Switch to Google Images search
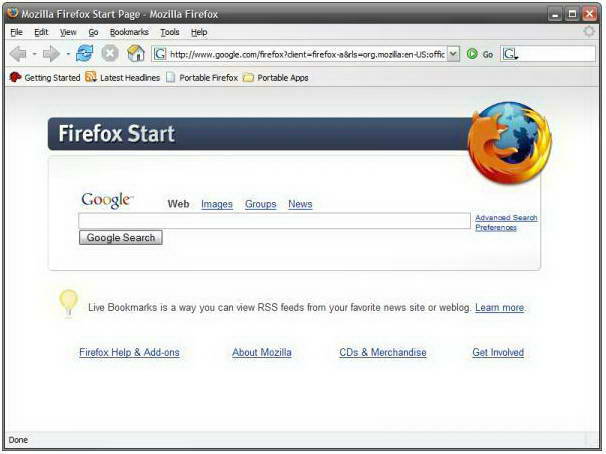Image resolution: width=606 pixels, height=454 pixels. coord(217,204)
